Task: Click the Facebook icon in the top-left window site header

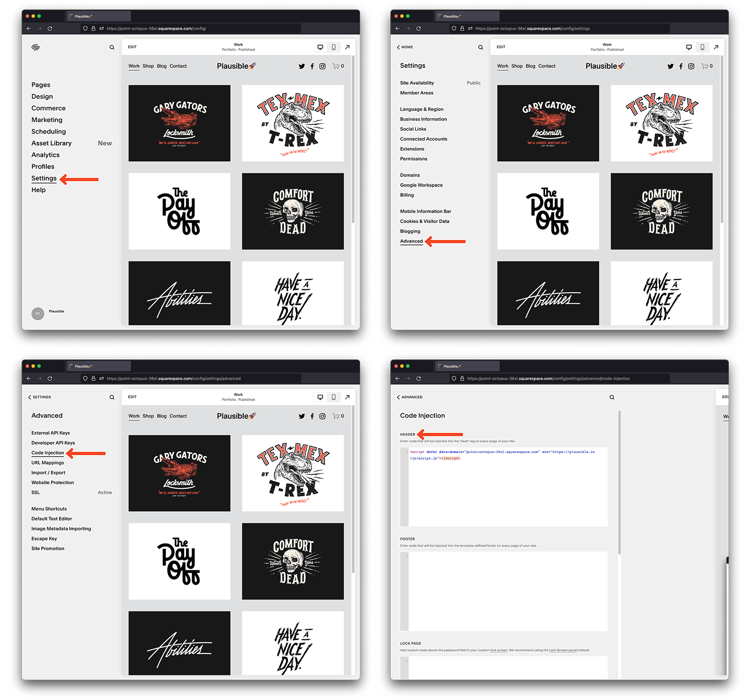Action: point(312,66)
